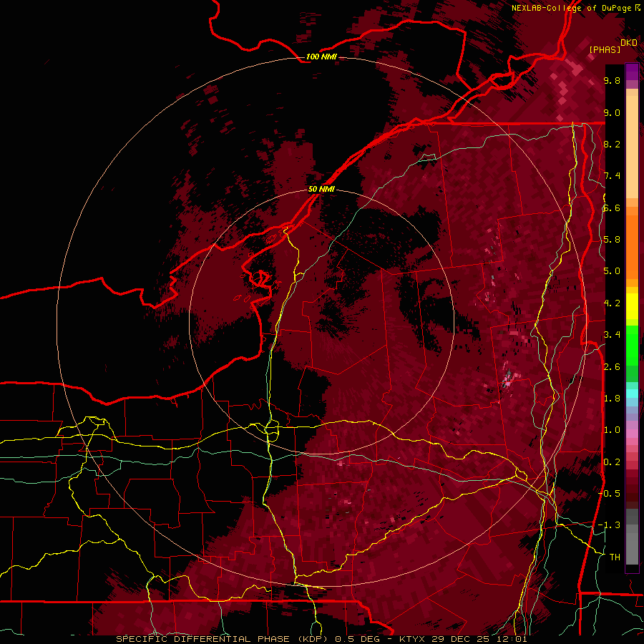Pick the gray segment of the color bar
Screen dimensions: 644x644
tap(632, 536)
